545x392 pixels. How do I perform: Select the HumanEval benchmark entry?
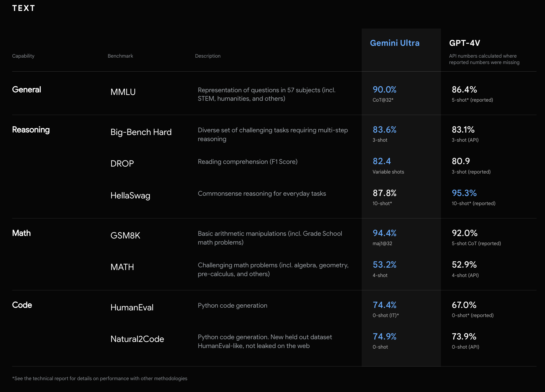pos(132,307)
